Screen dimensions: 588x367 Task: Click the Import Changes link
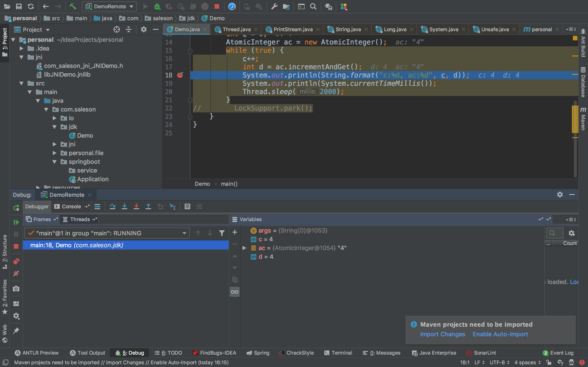click(x=442, y=334)
